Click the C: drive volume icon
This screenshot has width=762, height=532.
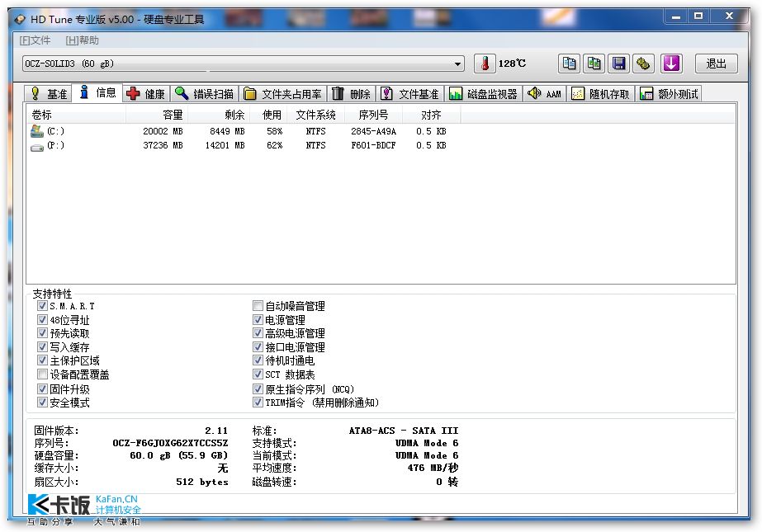point(37,130)
